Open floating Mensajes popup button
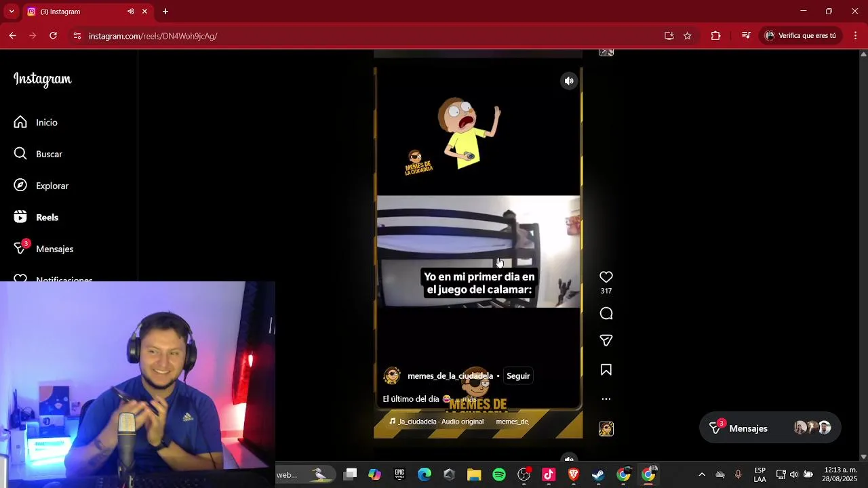 pyautogui.click(x=770, y=428)
